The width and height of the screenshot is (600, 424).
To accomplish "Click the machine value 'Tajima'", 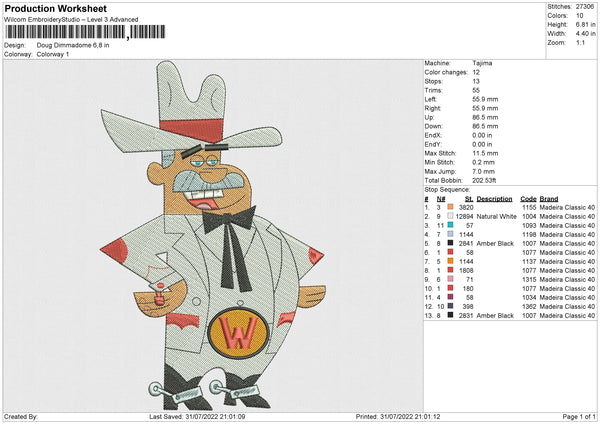I will [482, 63].
